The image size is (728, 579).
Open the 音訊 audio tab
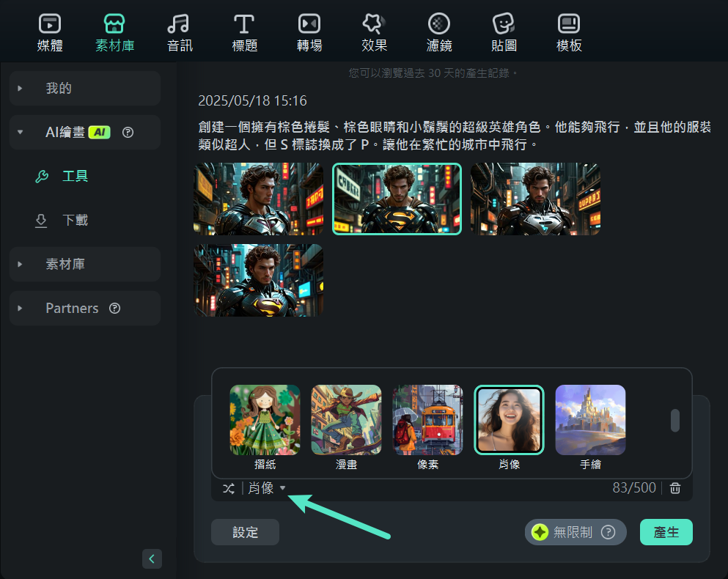pos(180,33)
